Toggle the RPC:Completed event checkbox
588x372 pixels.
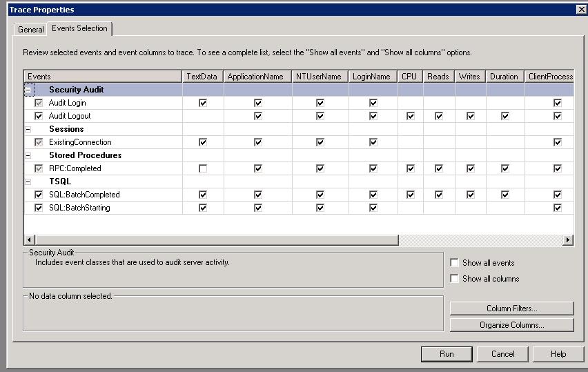pyautogui.click(x=39, y=168)
